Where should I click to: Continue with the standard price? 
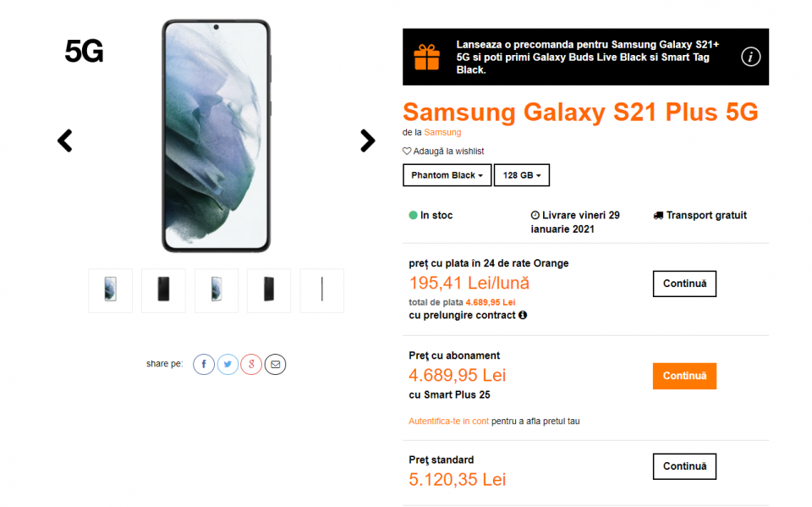684,466
